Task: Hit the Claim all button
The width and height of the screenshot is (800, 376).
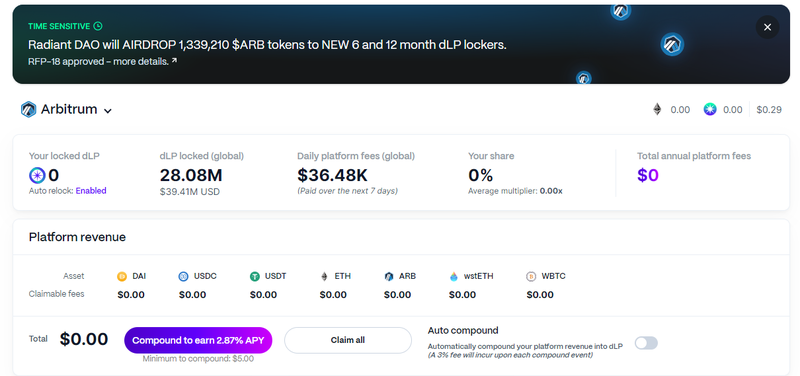Action: coord(347,340)
